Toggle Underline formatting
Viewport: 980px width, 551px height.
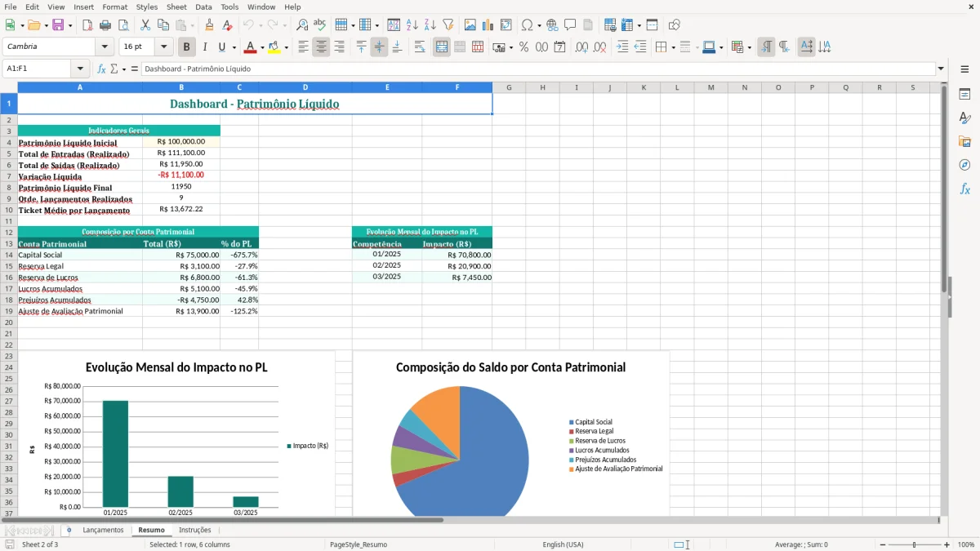point(220,47)
